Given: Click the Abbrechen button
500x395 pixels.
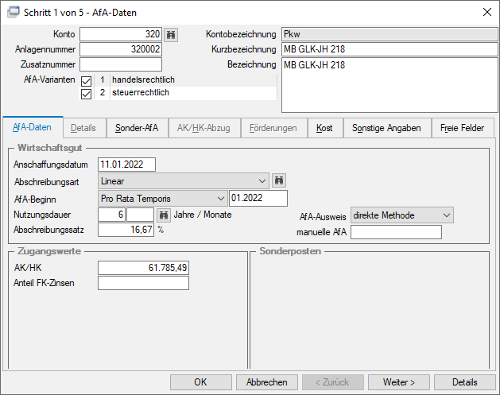Looking at the screenshot, I should (267, 382).
